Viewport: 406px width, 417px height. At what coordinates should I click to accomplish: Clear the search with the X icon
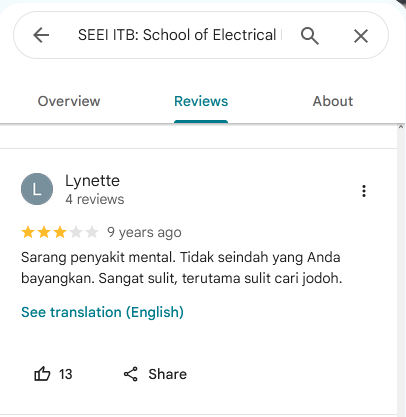[x=361, y=36]
